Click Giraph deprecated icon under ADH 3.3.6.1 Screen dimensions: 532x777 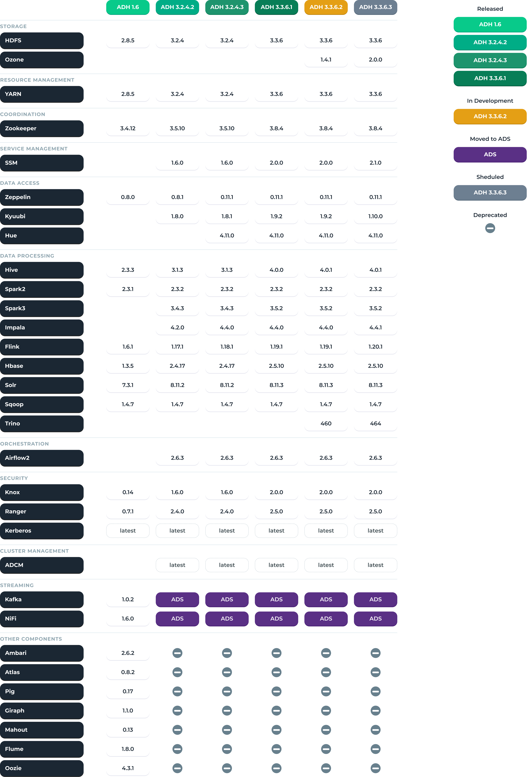pos(277,710)
